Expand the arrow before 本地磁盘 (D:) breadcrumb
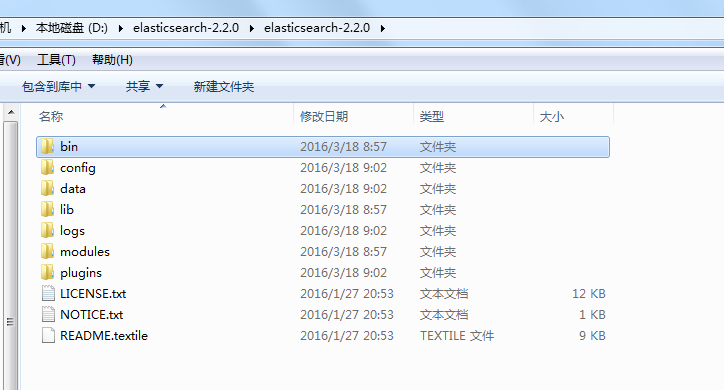 tap(24, 29)
